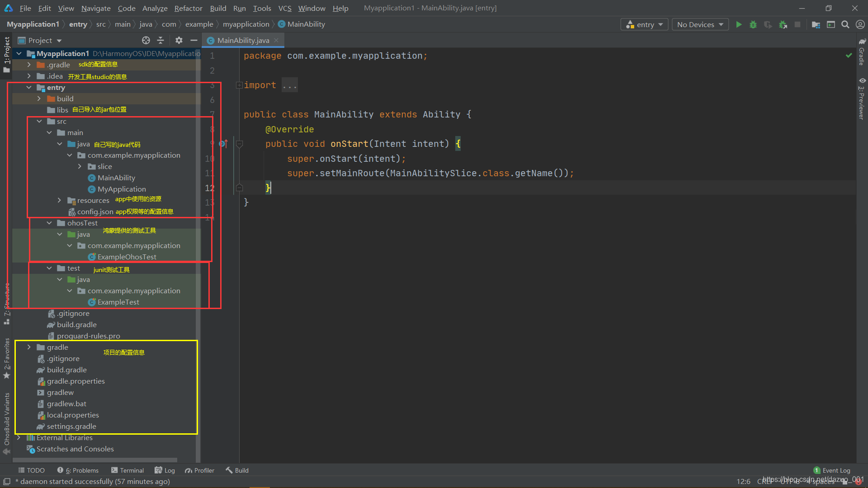Hide the Project tool window
868x488 pixels.
194,40
